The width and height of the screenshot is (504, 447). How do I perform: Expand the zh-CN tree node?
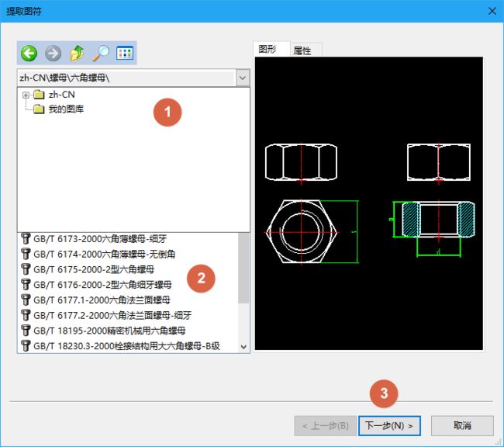[26, 95]
